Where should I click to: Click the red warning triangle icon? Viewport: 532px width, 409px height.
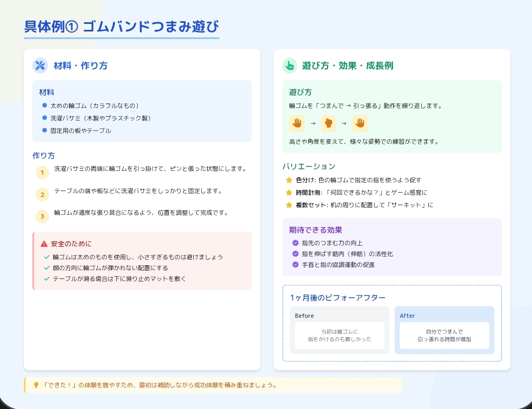click(44, 244)
